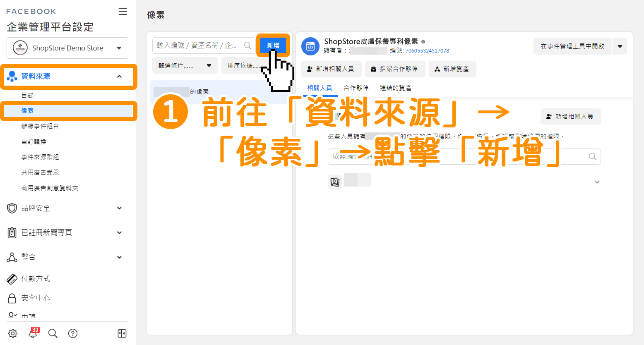Open 商用廣告創意資料夾 in the sidebar

(50, 188)
